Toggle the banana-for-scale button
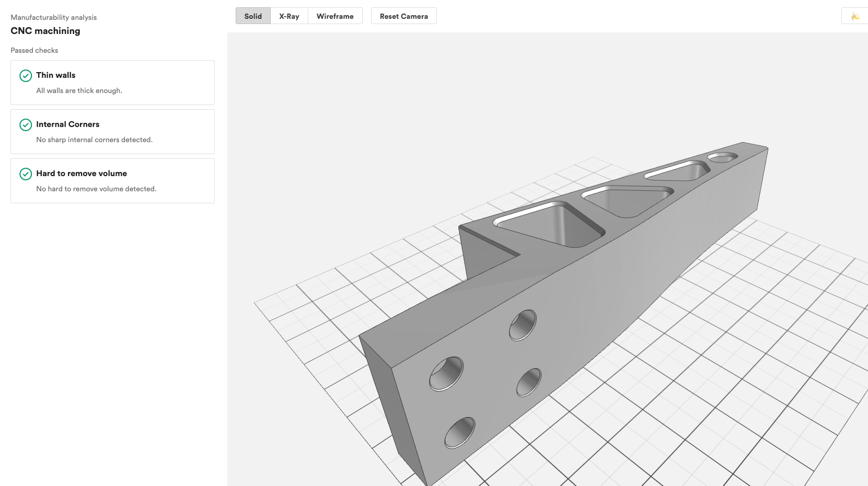This screenshot has width=868, height=486. click(x=855, y=16)
